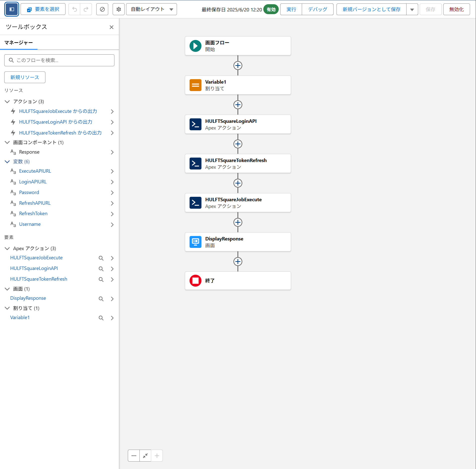The image size is (476, 469).
Task: Open the LoginAPIURL variable
Action: point(33,182)
